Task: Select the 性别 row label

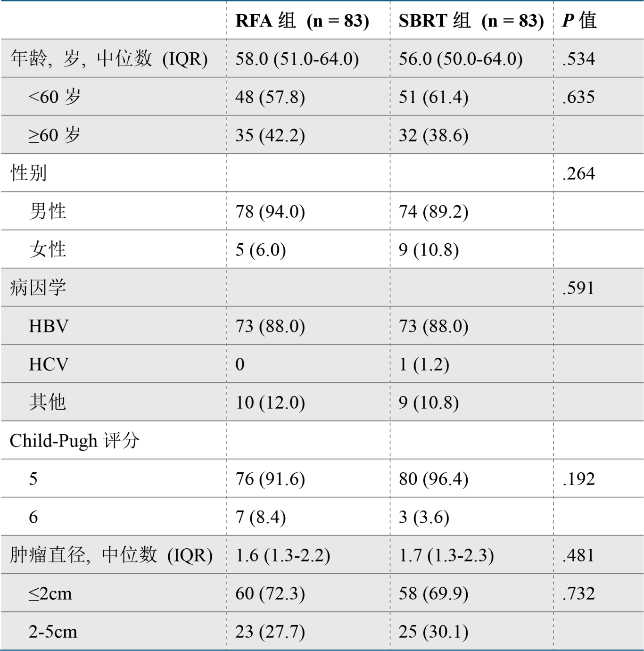Action: pos(28,173)
